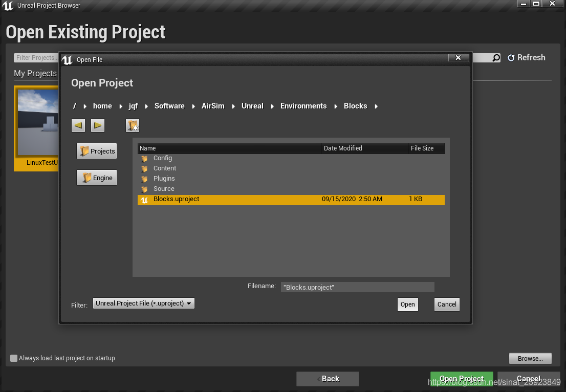Select Source folder name
This screenshot has height=392, width=566.
click(x=164, y=189)
